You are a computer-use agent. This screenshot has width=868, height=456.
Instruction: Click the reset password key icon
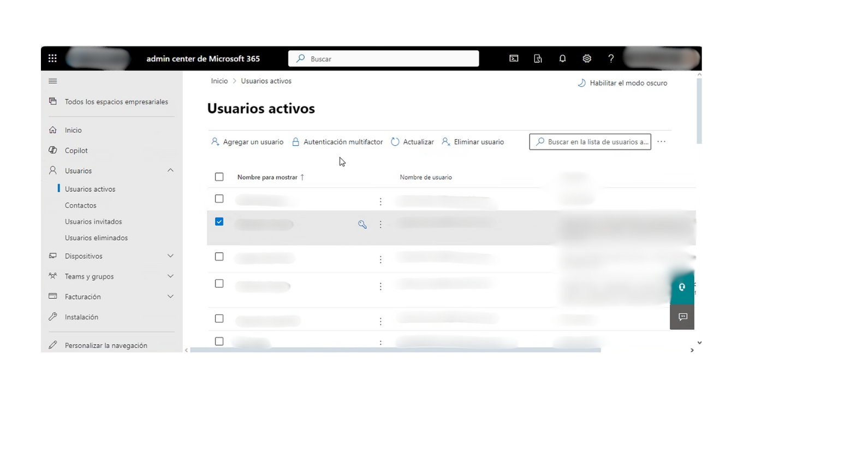pyautogui.click(x=362, y=224)
